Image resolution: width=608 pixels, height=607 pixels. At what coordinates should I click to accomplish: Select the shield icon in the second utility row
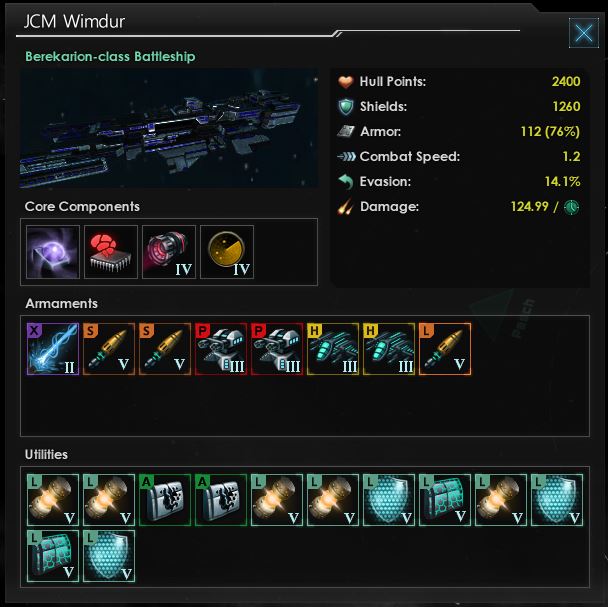(109, 556)
